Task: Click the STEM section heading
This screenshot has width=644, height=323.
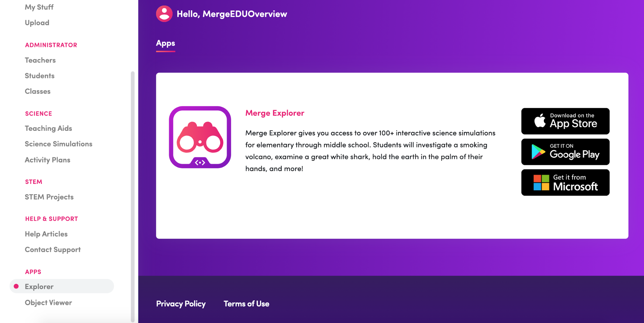Action: [34, 182]
